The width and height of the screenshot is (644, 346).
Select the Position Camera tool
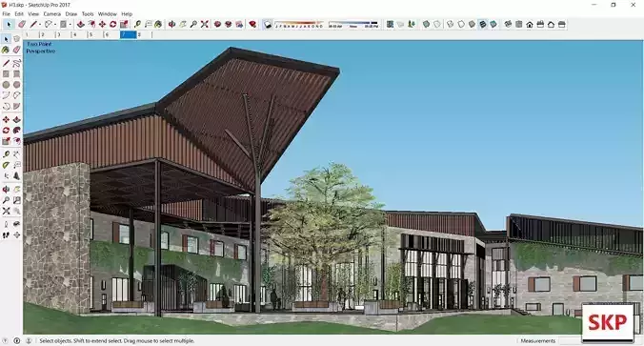pyautogui.click(x=6, y=224)
